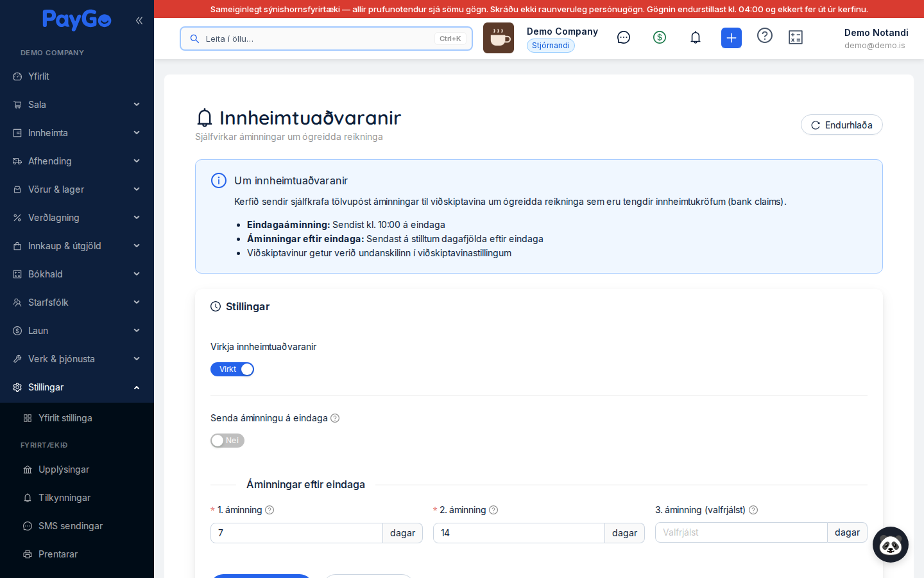
Task: Open Tilkynningar settings page
Action: 77,498
